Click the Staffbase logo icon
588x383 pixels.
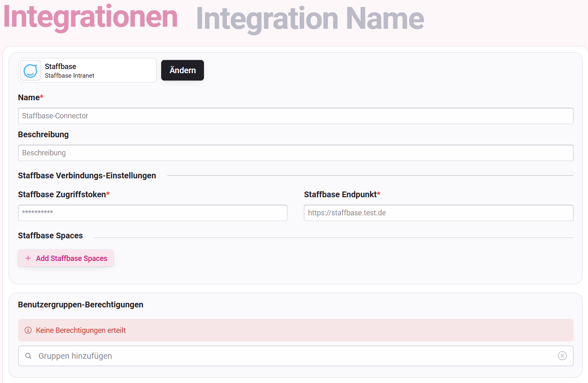point(30,71)
